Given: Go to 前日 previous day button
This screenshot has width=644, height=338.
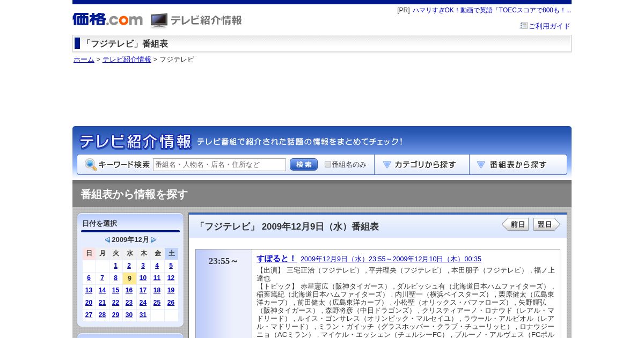Looking at the screenshot, I should click(515, 224).
